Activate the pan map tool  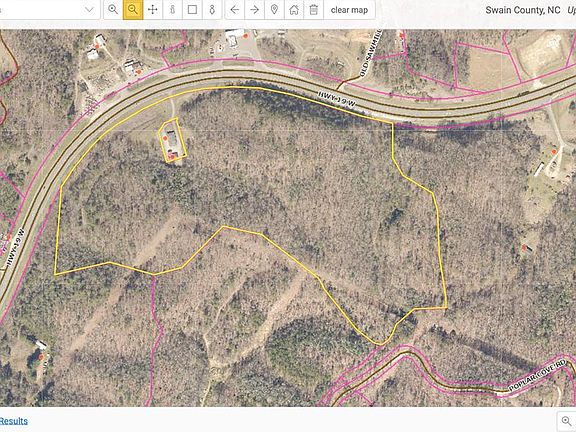tap(153, 10)
